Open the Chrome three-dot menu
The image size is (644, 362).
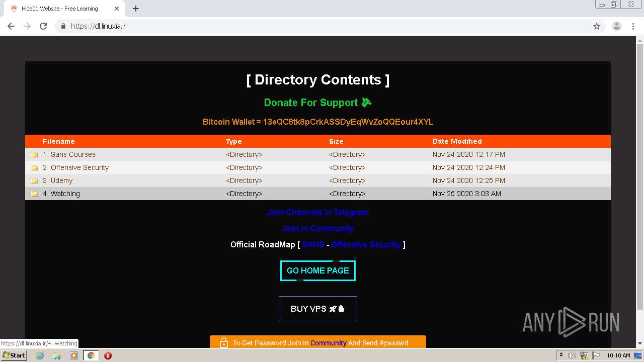coord(633,26)
